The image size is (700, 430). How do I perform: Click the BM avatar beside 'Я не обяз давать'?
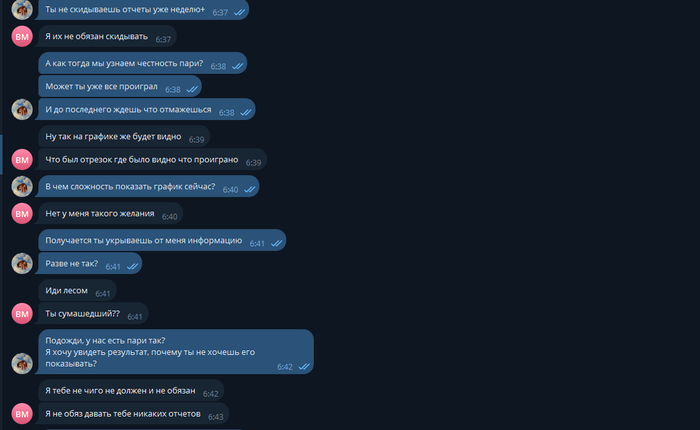click(x=22, y=413)
